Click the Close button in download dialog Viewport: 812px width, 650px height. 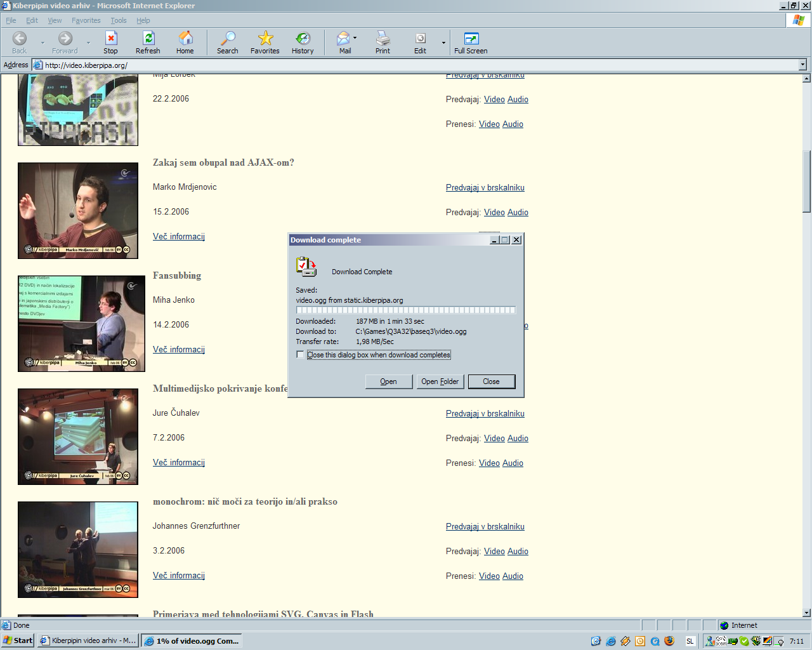point(492,381)
